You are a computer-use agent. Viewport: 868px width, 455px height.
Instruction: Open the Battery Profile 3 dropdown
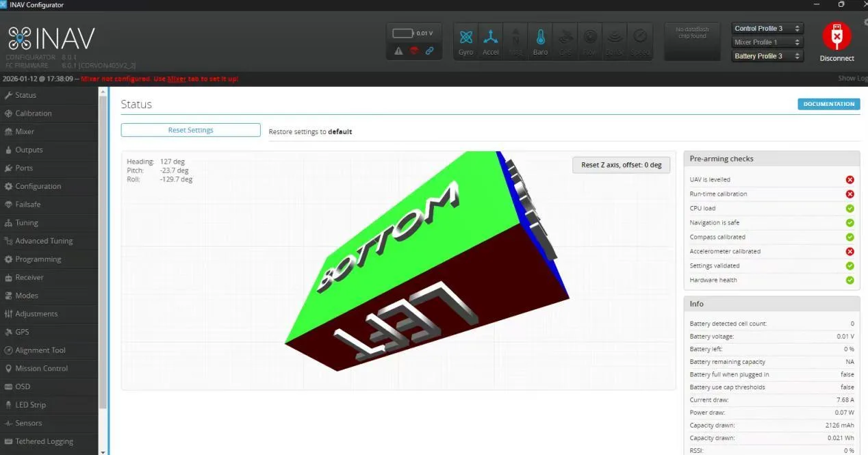[767, 56]
